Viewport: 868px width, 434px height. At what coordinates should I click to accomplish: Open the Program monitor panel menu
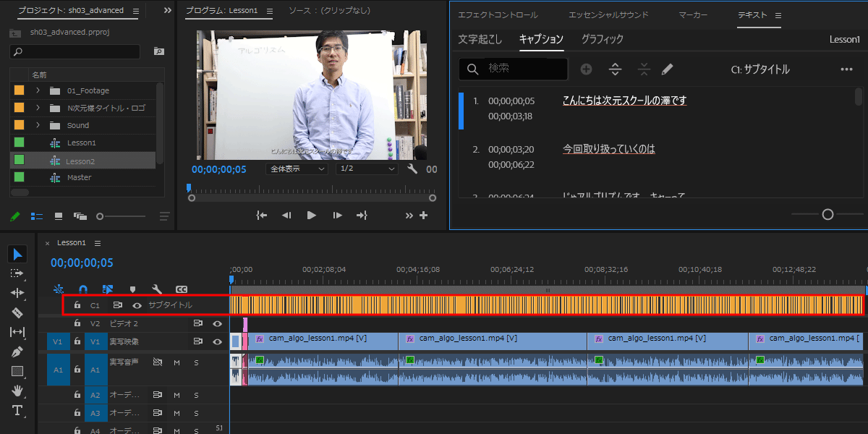[x=270, y=12]
